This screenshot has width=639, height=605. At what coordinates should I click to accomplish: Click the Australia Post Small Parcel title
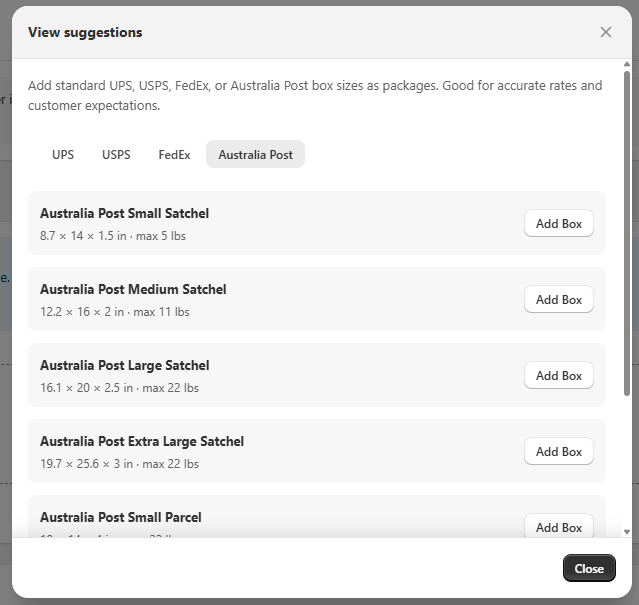tap(120, 517)
